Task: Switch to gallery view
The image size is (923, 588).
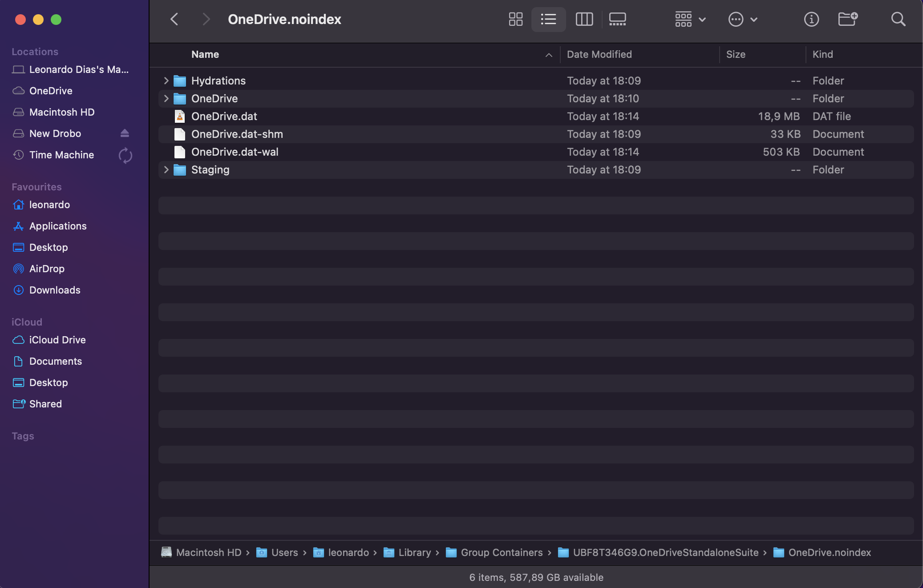Action: click(617, 19)
